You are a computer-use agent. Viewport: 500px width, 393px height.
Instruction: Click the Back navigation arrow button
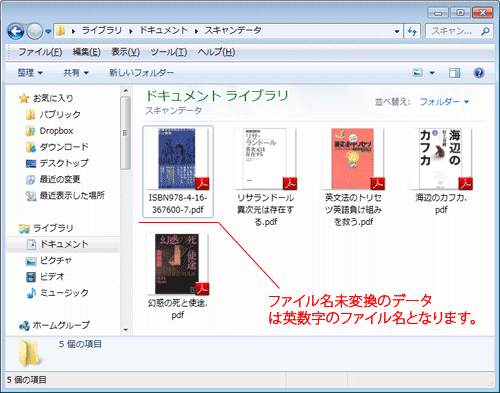point(16,32)
